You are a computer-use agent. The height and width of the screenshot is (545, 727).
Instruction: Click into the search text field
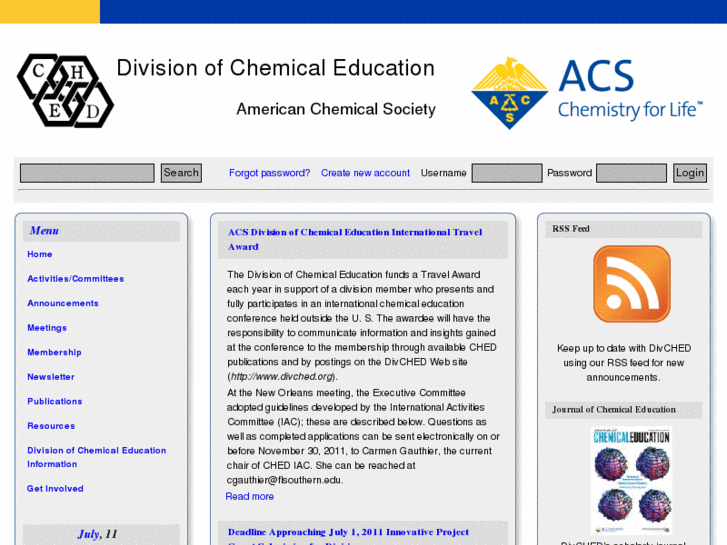(87, 173)
